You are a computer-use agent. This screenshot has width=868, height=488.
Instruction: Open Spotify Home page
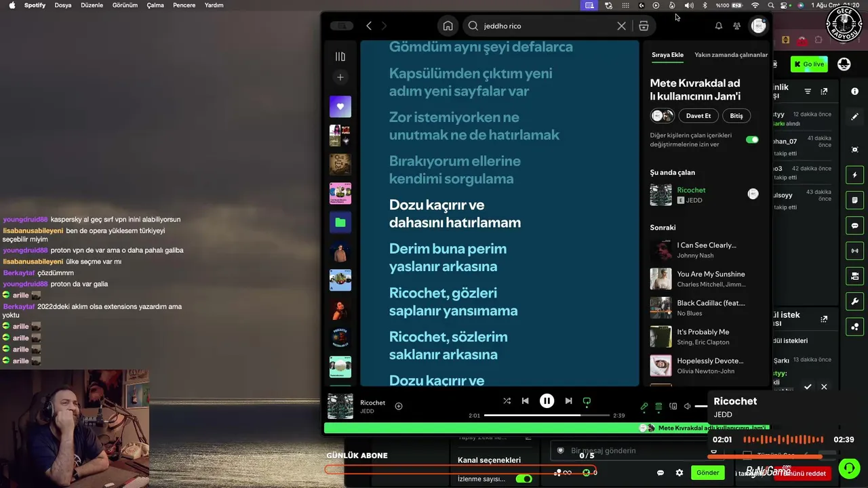448,26
